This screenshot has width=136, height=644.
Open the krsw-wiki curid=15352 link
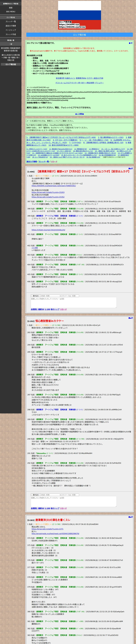(48, 197)
